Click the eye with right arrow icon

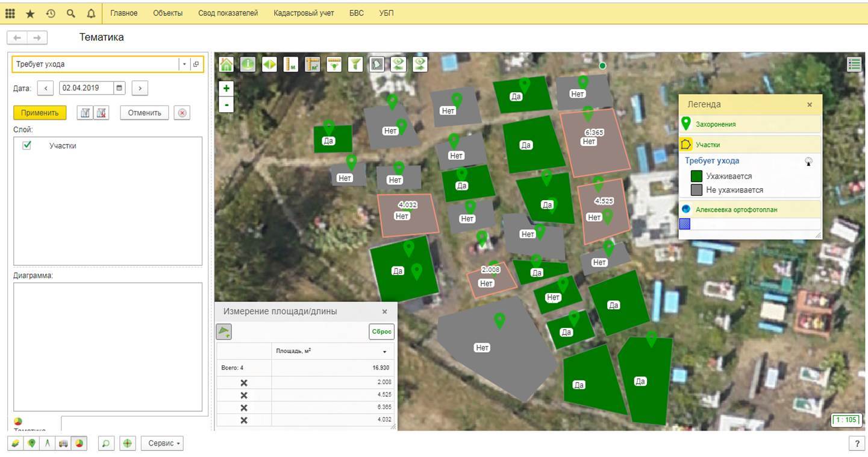tap(420, 64)
